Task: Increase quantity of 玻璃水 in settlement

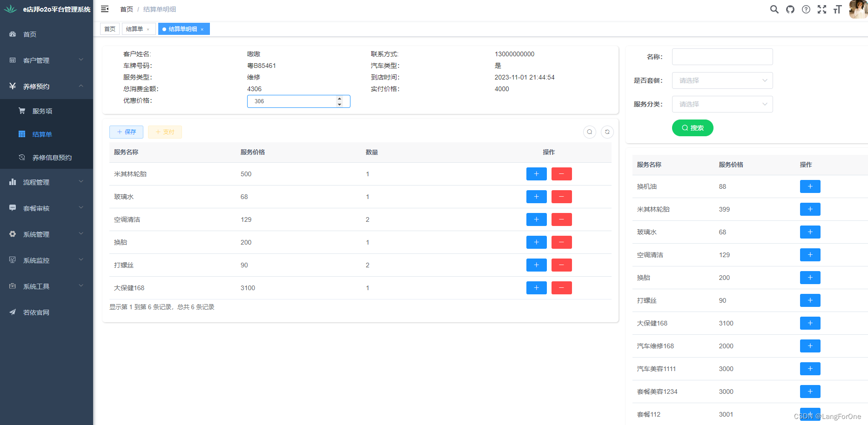Action: 537,197
